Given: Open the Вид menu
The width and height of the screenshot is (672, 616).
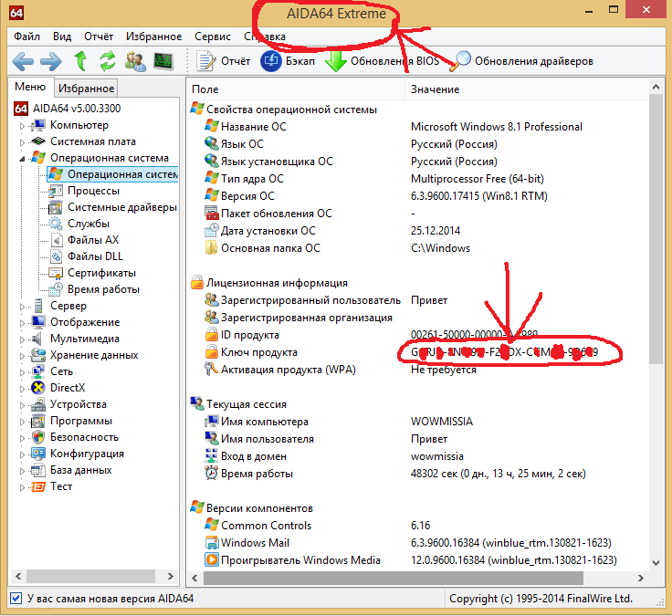Looking at the screenshot, I should point(62,37).
